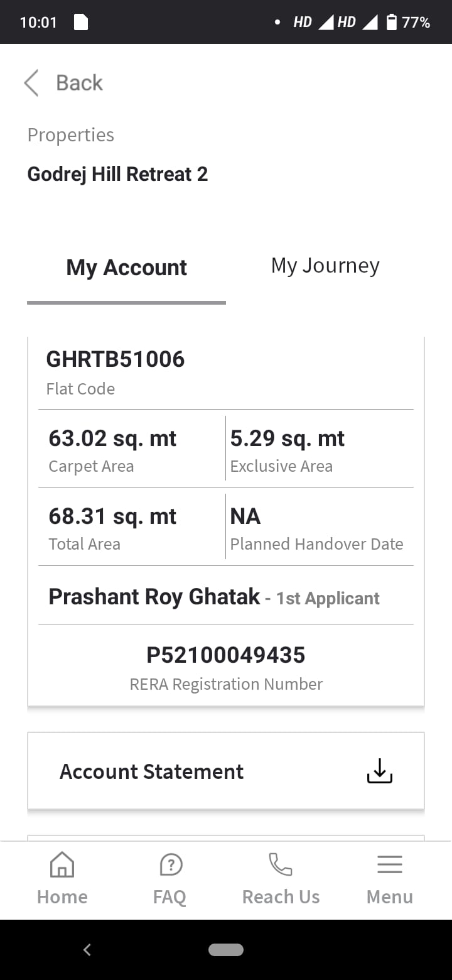Select the My Account tab
The height and width of the screenshot is (980, 452).
tap(126, 268)
